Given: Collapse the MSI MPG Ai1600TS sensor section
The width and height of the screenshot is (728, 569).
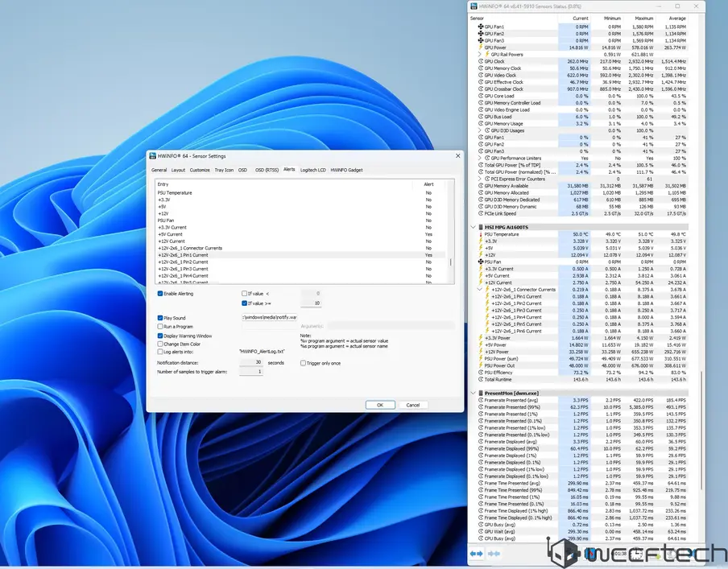Looking at the screenshot, I should [x=473, y=228].
